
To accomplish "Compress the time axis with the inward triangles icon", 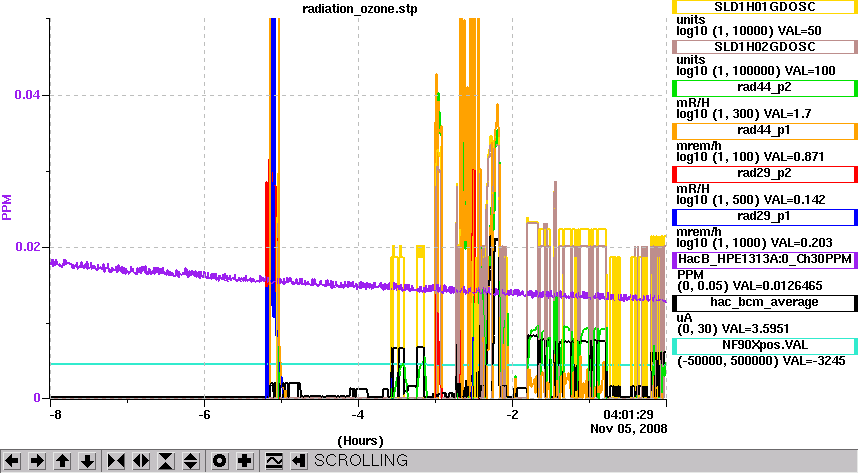I will click(x=116, y=461).
